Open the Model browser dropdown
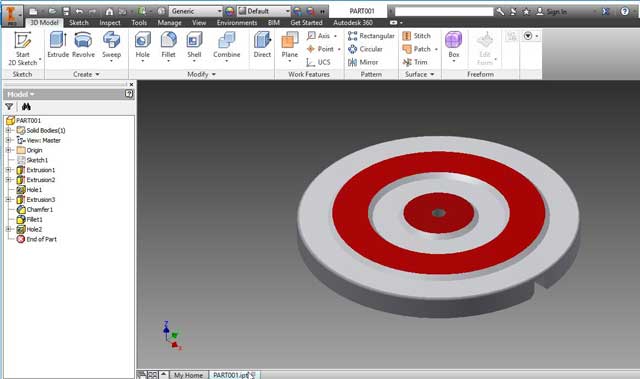Screen dimensions: 640x379 point(21,94)
